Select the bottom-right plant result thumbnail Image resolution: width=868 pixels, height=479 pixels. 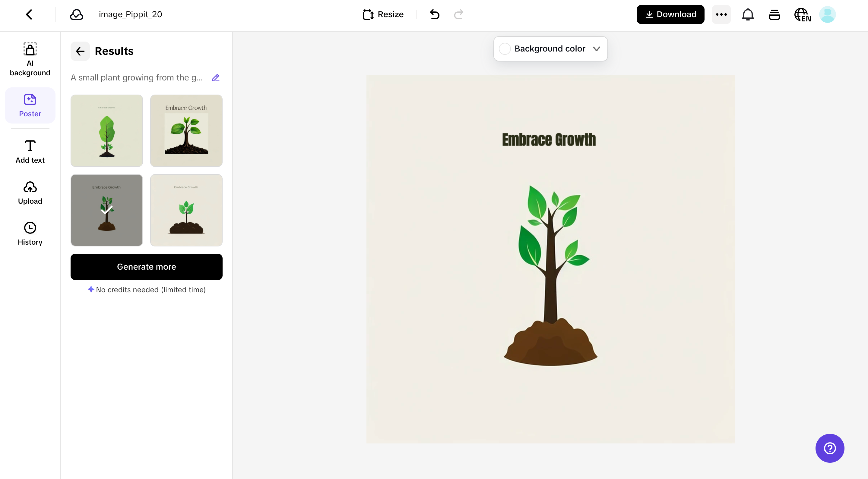click(x=186, y=210)
